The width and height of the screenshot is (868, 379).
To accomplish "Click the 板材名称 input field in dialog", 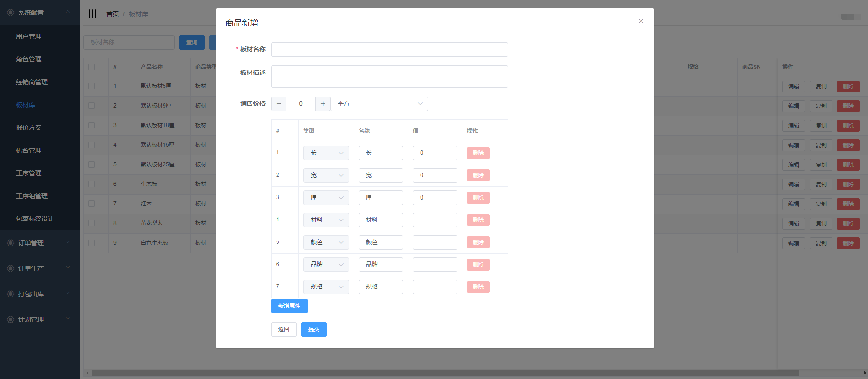I will 389,50.
